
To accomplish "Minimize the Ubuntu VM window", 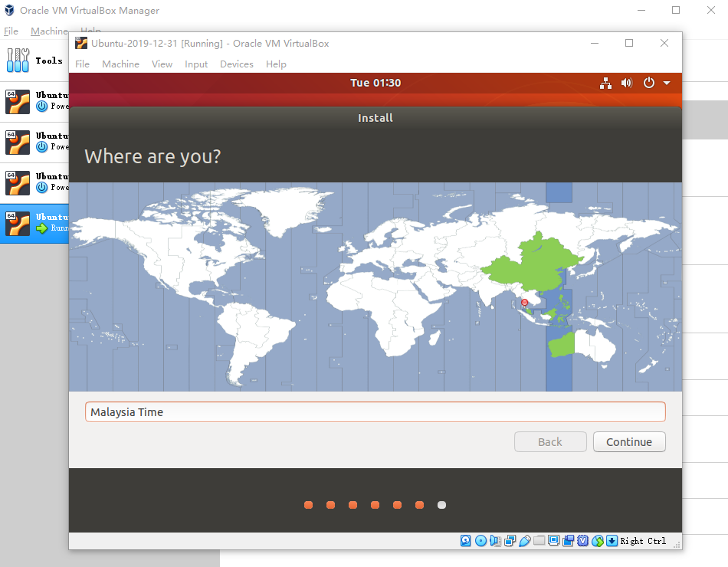I will pyautogui.click(x=595, y=43).
